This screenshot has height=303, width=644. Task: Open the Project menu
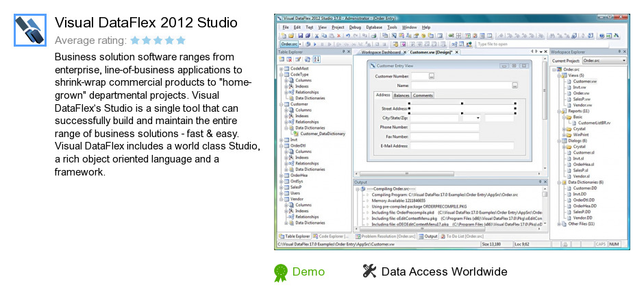pyautogui.click(x=338, y=27)
